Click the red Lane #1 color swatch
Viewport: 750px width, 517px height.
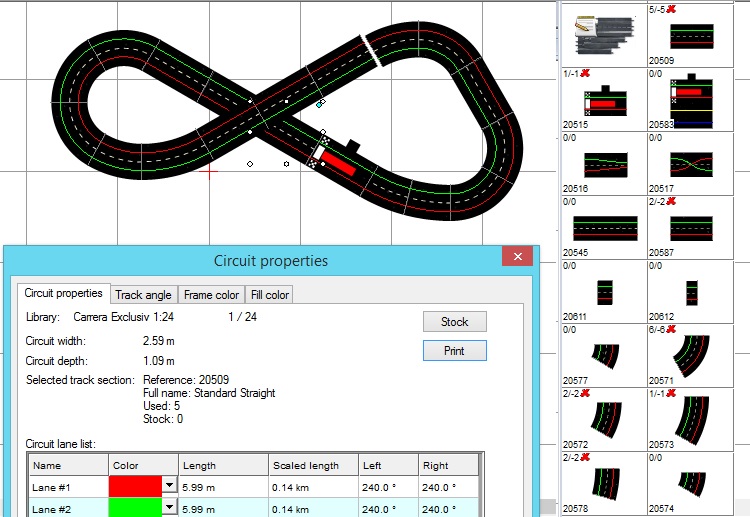134,485
